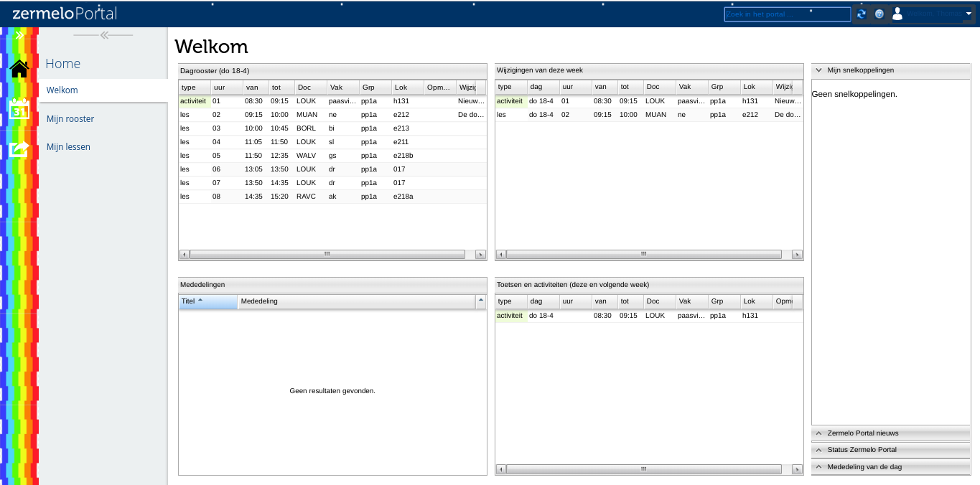Click the Home house icon in sidebar
Viewport: 980px width, 485px height.
coord(19,69)
